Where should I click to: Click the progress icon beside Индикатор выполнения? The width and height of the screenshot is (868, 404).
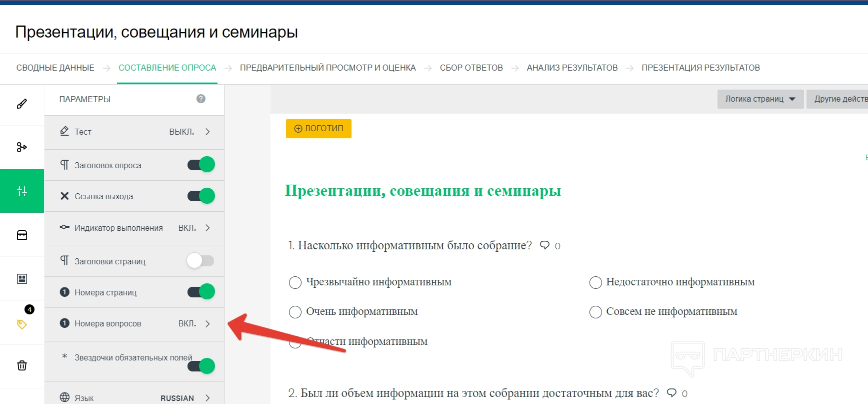pos(64,227)
